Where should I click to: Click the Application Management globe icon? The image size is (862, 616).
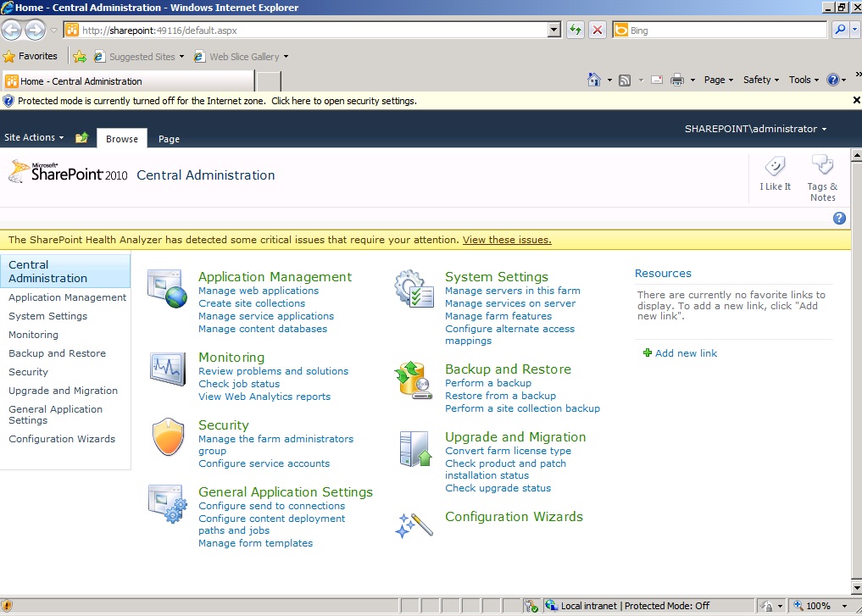coord(167,289)
